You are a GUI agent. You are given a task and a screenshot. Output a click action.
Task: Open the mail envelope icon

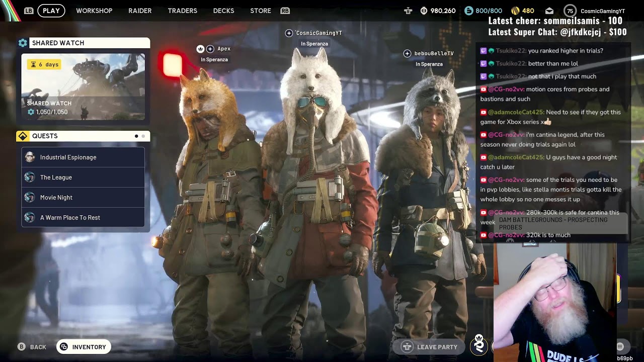click(x=549, y=11)
